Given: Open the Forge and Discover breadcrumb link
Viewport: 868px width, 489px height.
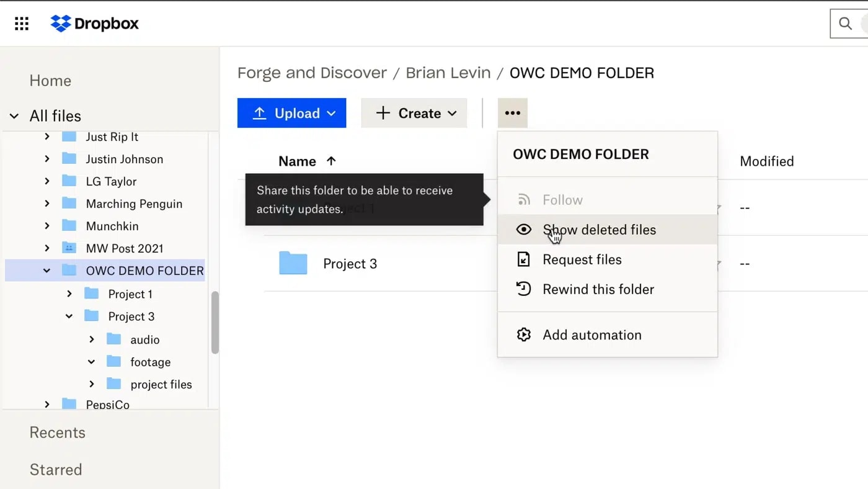Looking at the screenshot, I should 312,73.
